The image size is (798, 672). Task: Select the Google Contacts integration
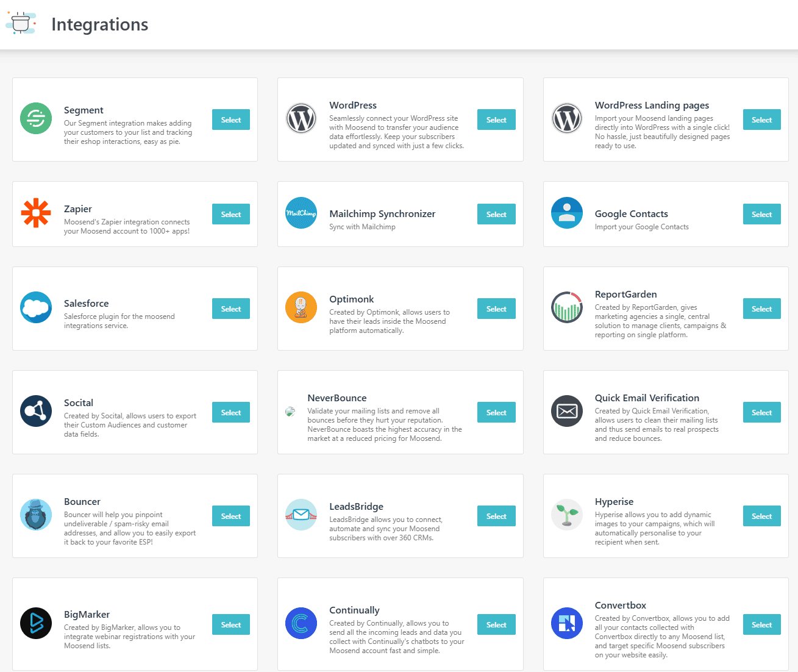point(762,214)
